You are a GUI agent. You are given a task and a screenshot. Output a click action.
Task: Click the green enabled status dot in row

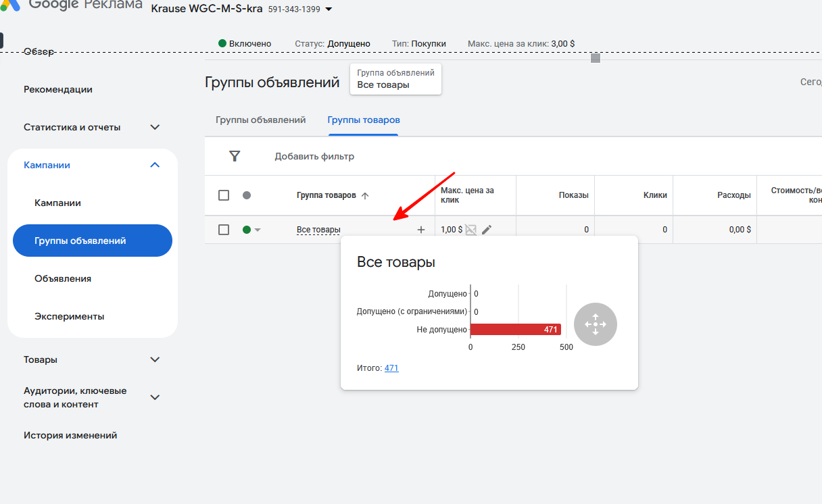click(x=247, y=230)
